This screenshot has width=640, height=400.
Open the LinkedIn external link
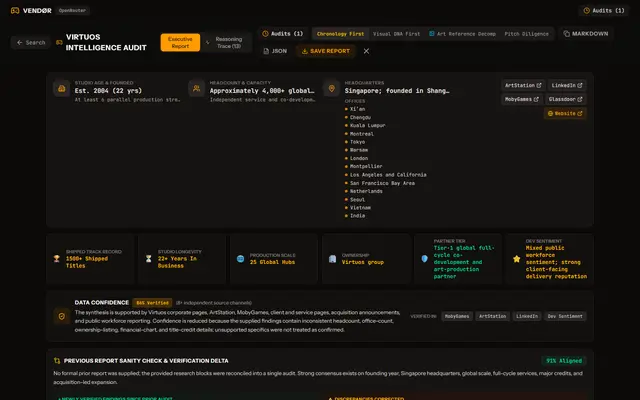pos(567,85)
